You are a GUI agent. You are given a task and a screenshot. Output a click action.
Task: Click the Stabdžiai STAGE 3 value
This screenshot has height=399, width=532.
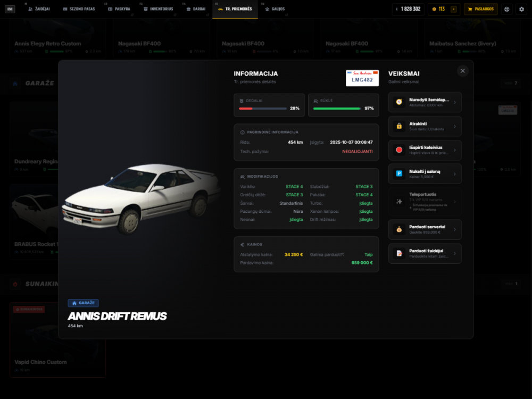364,187
